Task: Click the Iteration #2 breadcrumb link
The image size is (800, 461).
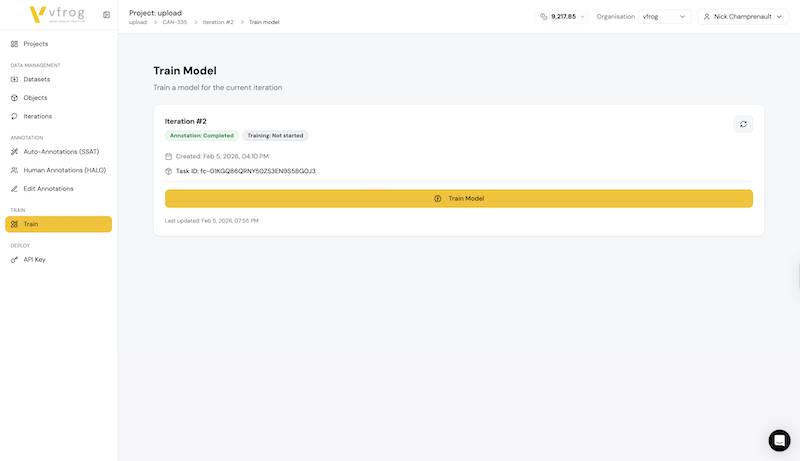Action: point(217,22)
